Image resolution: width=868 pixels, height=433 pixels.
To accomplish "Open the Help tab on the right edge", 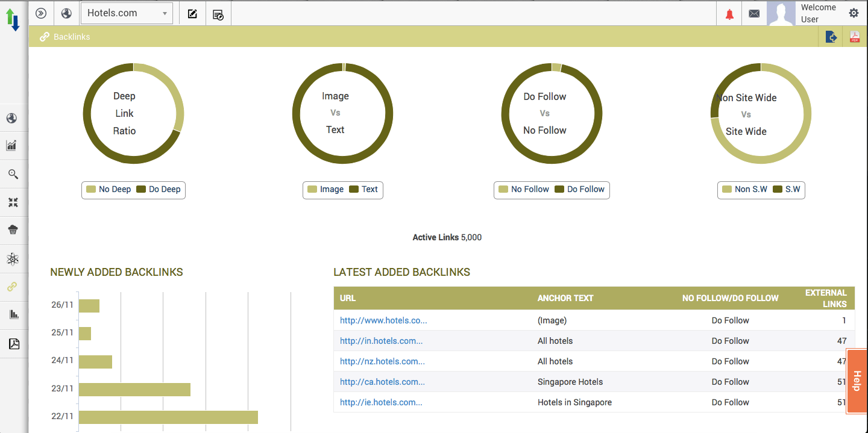I will (x=857, y=381).
